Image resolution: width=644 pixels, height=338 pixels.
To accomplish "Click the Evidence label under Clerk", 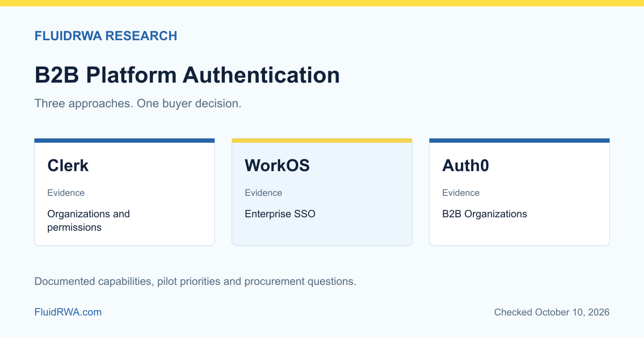I will tap(66, 193).
